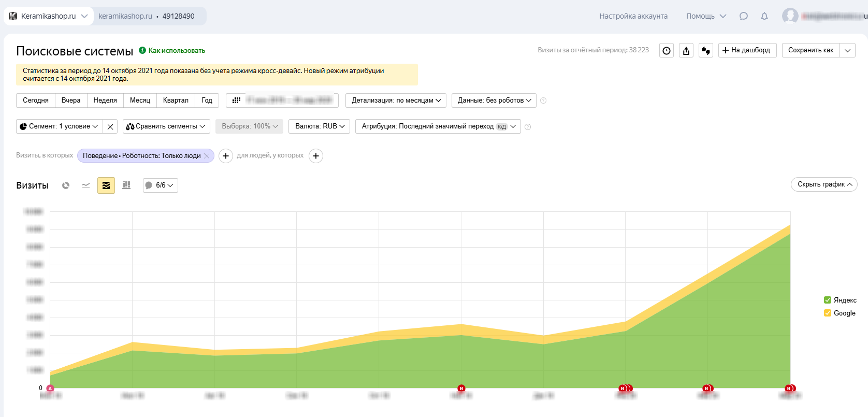Select the 'Неделя' period tab
Viewport: 868px width, 417px height.
[105, 100]
